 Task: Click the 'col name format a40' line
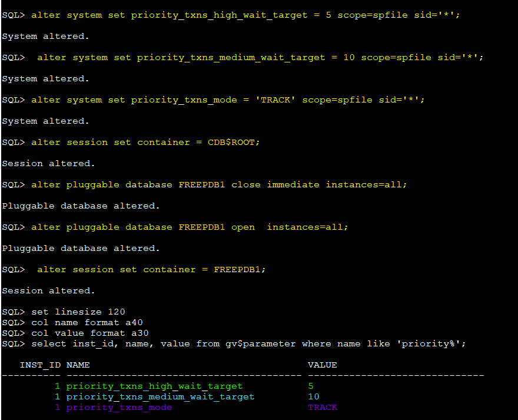[x=87, y=322]
